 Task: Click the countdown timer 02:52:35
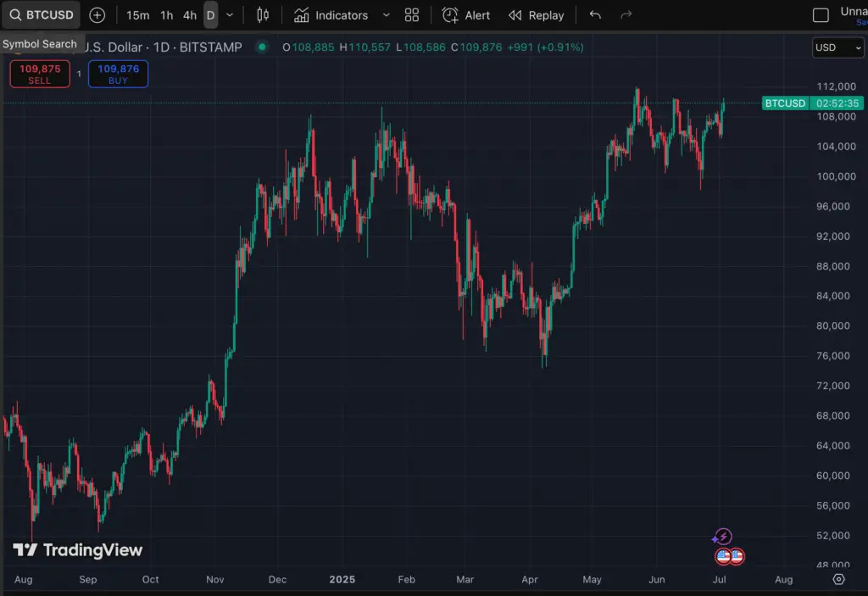[837, 103]
